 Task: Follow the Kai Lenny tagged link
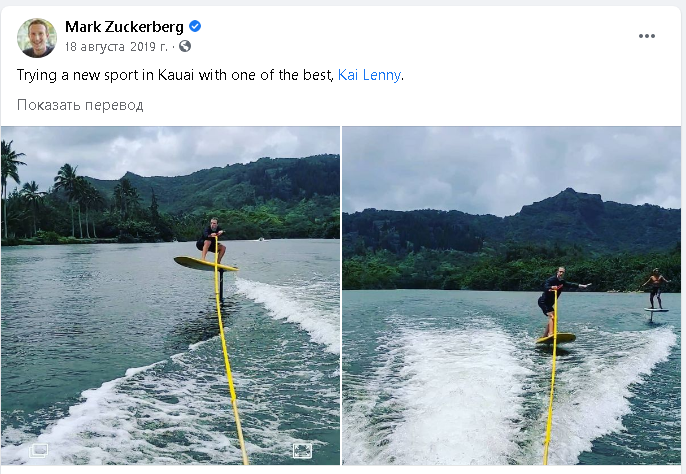pos(369,75)
